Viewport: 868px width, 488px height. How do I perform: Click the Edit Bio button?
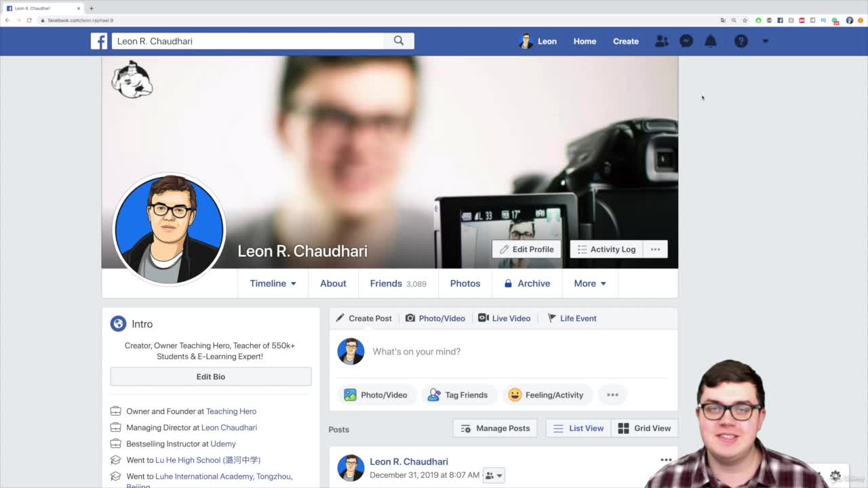(211, 377)
